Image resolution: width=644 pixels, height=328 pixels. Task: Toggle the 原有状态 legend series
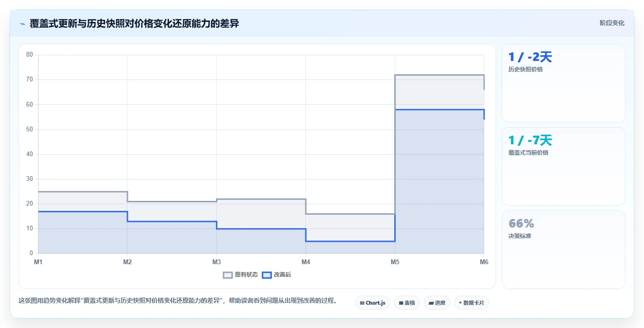click(x=241, y=275)
